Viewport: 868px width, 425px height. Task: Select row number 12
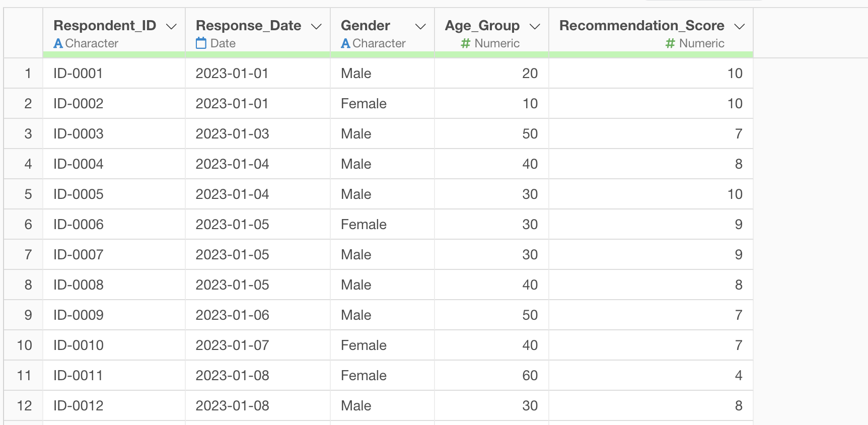coord(24,406)
